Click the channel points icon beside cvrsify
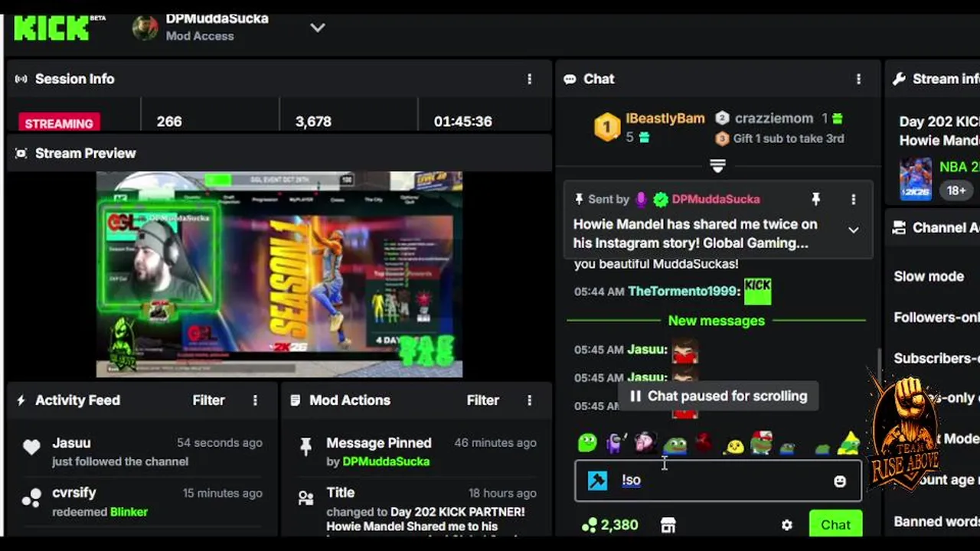 (31, 498)
